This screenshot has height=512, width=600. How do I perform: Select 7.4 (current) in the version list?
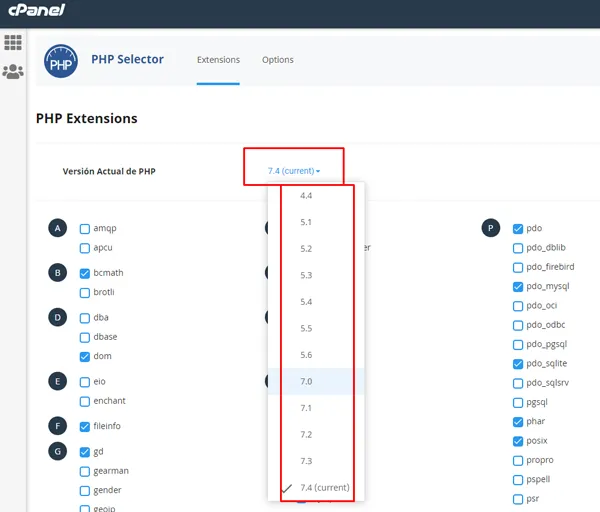point(316,488)
